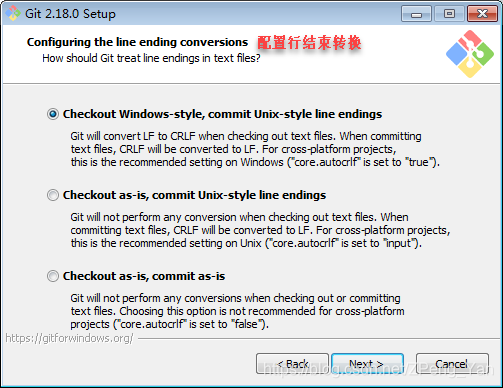Image resolution: width=503 pixels, height=388 pixels.
Task: Click description mentioning core.autocrlf set to false
Action: point(237,311)
